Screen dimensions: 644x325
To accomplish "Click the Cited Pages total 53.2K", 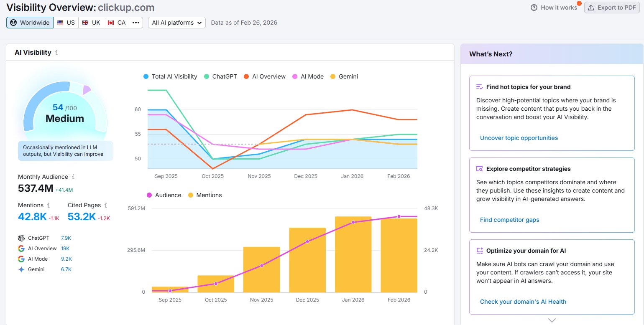I will tap(82, 216).
